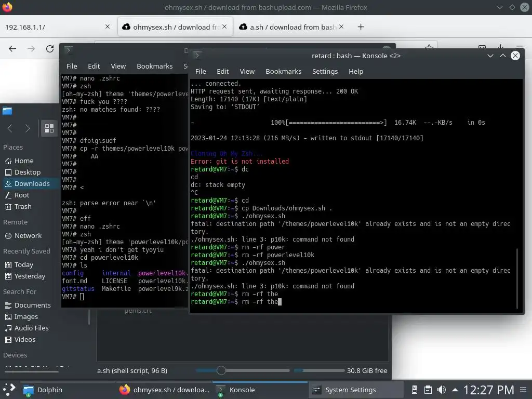
Task: Open File menu in Konsole <2>
Action: pyautogui.click(x=201, y=71)
